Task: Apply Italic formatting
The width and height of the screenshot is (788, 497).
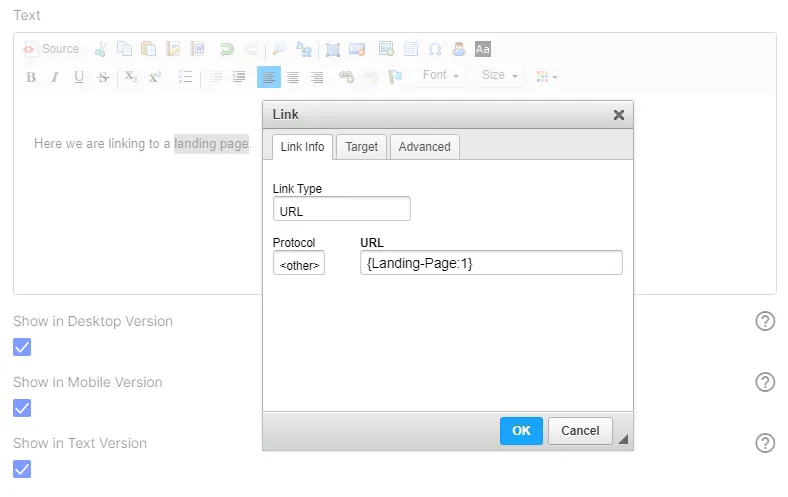Action: (55, 77)
